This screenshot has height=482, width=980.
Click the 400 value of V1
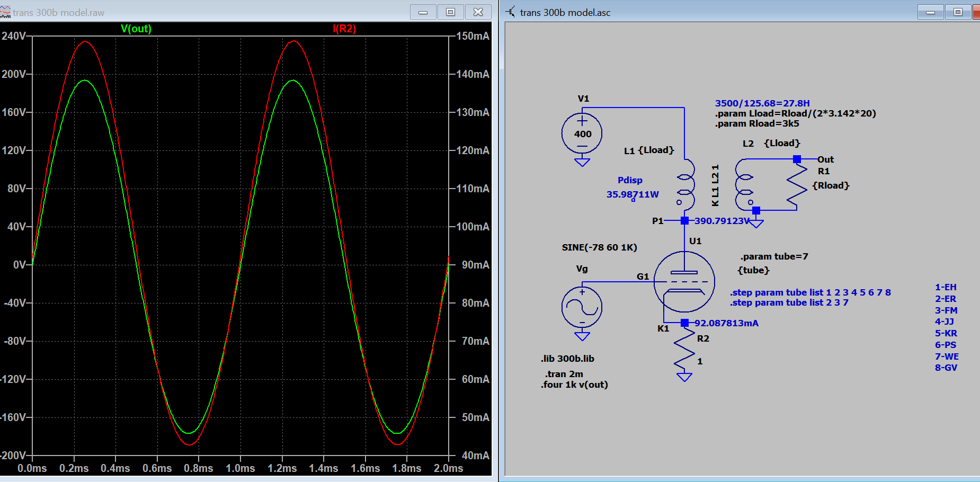(x=583, y=134)
